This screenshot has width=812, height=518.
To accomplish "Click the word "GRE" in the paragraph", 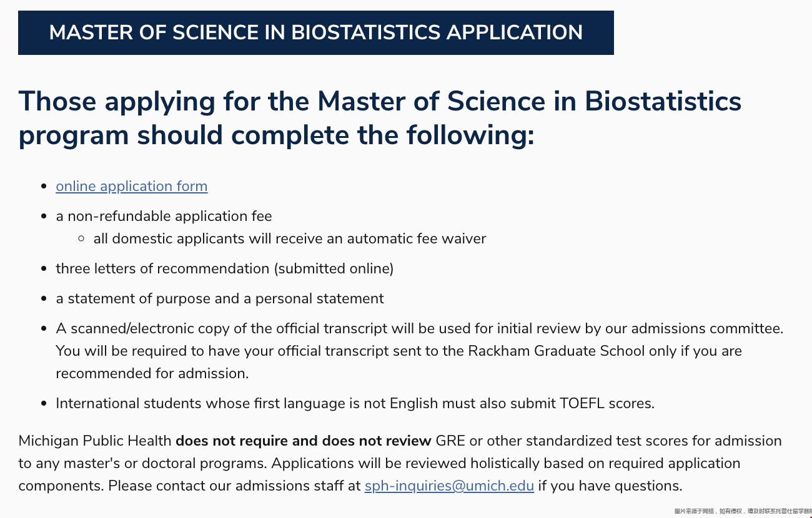I will coord(450,441).
